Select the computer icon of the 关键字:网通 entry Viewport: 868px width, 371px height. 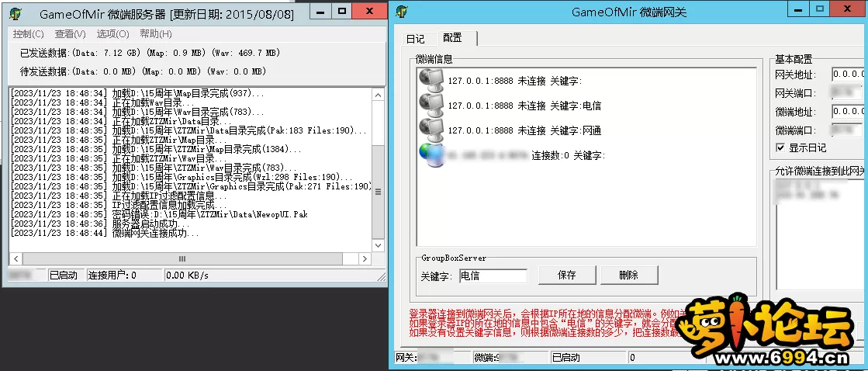(x=431, y=130)
